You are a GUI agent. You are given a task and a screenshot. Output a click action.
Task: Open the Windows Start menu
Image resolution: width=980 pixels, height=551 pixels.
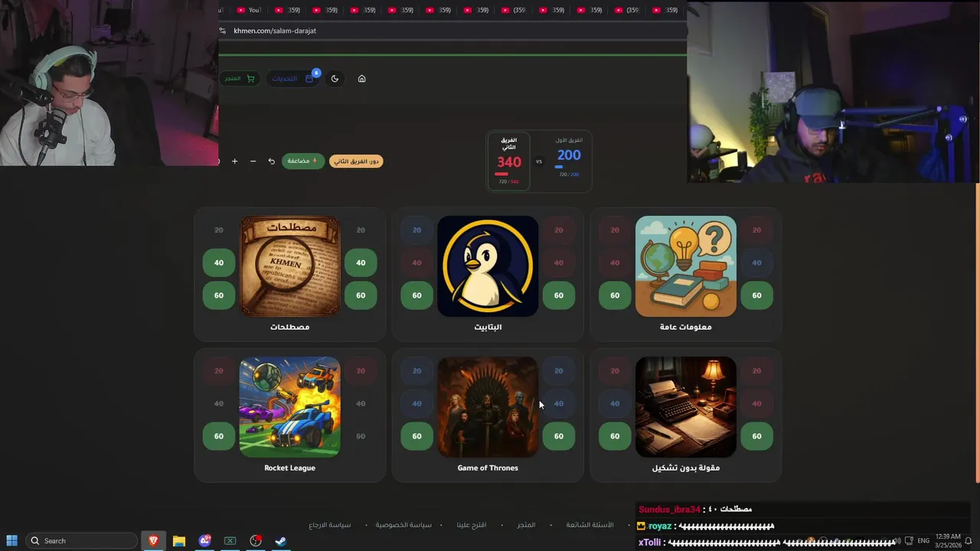pos(11,540)
